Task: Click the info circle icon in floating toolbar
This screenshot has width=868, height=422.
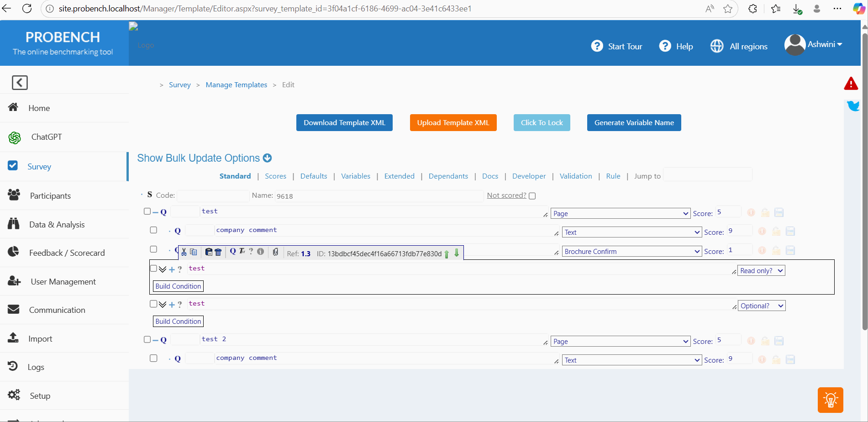Action: coord(260,252)
